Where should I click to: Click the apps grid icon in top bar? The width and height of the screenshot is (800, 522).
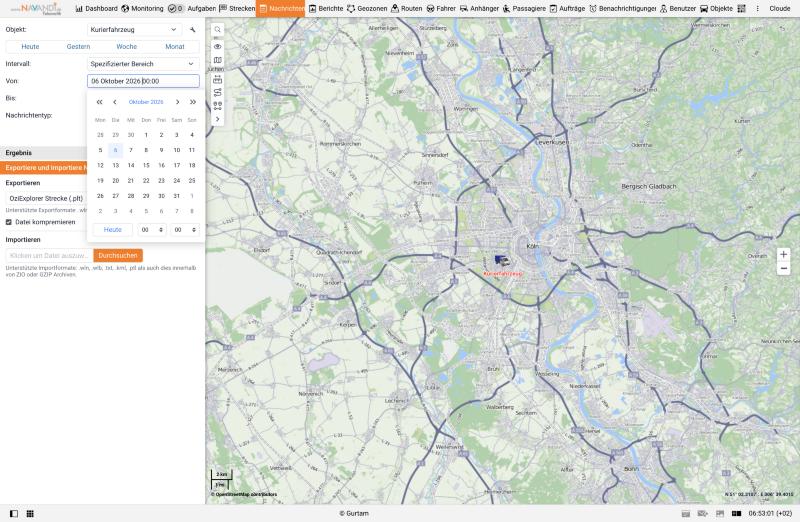741,9
